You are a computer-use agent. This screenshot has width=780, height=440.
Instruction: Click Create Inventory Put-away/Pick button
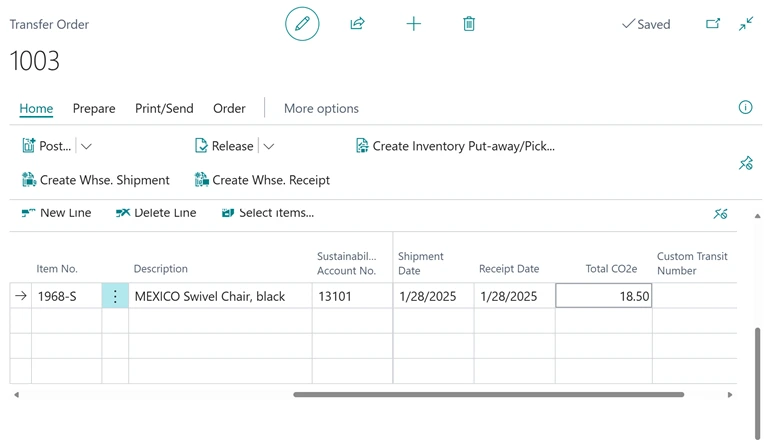455,146
